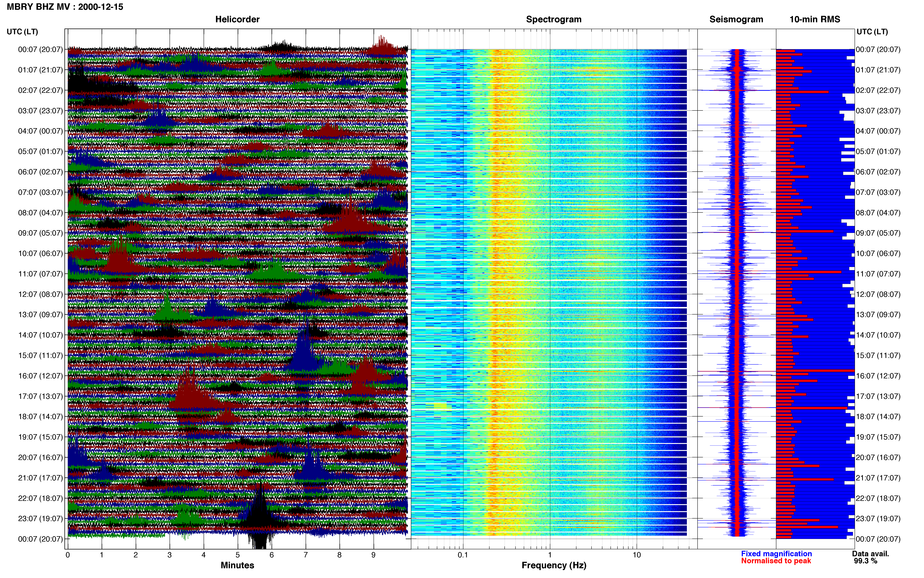
Task: Click right-side time label '16:07 (12:07)'
Action: coord(878,375)
